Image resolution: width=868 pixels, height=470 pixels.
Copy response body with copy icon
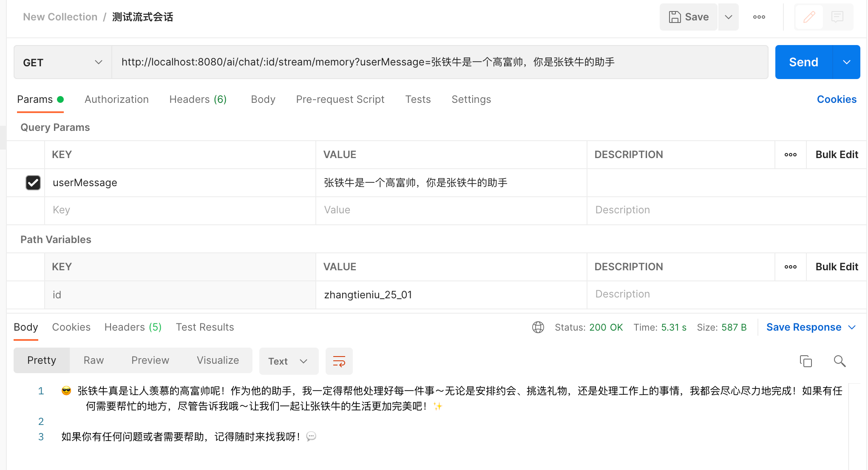click(806, 361)
